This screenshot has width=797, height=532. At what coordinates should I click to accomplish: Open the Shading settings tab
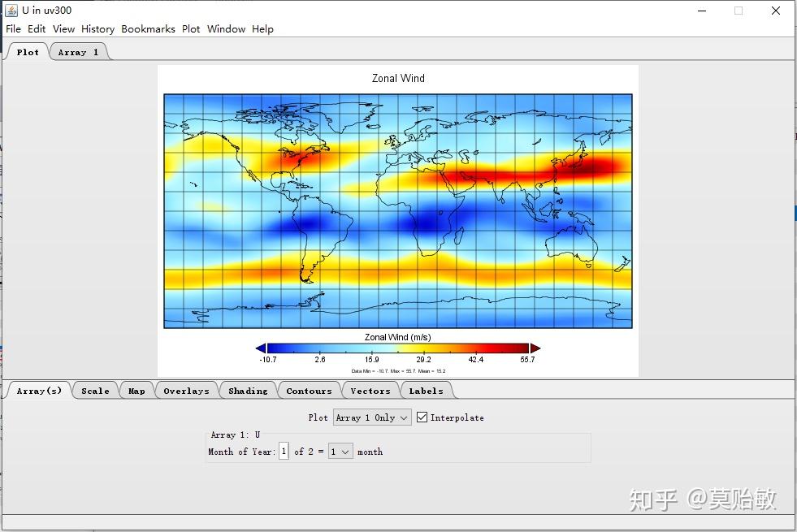(x=248, y=391)
